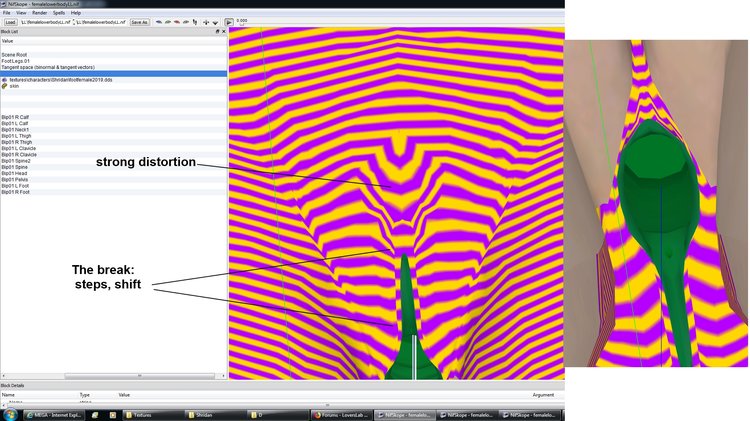Select the Bip01 L Thigh bone
The height and width of the screenshot is (421, 750).
[113, 136]
